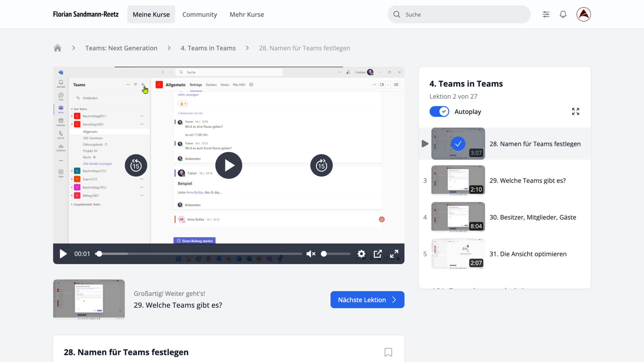
Task: Click the Großartig! Weiter geht's! text
Action: click(x=169, y=294)
